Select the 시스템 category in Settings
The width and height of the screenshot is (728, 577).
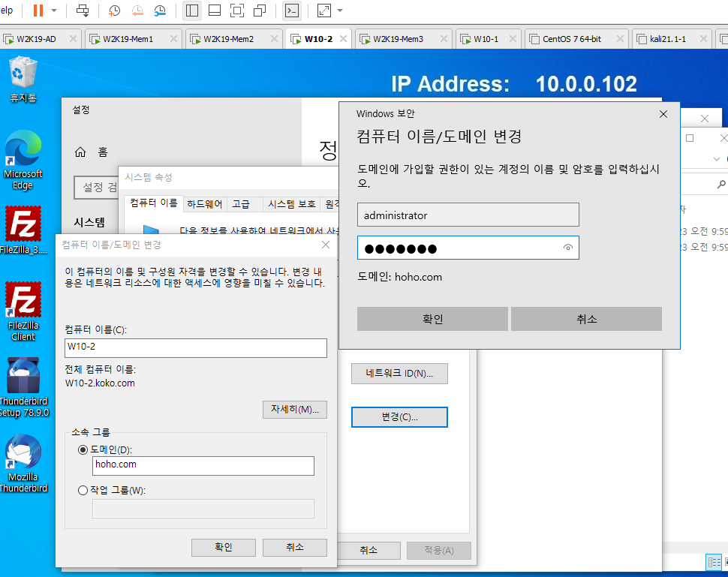tap(89, 222)
